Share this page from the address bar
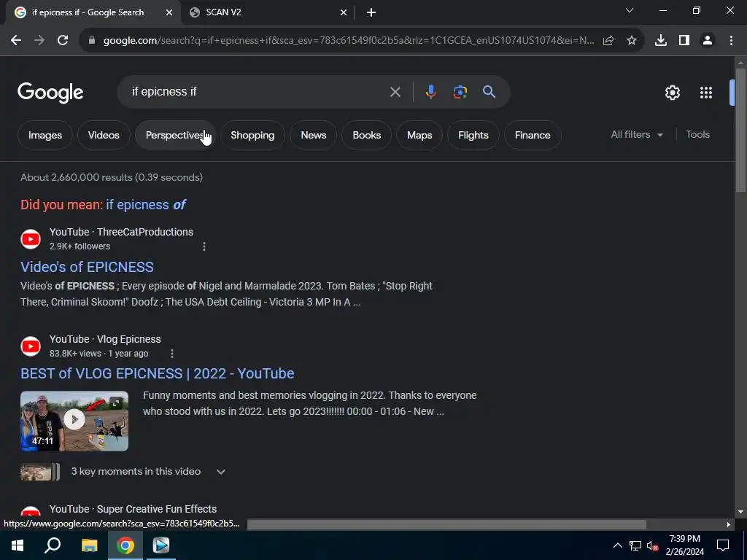Viewport: 747px width, 560px height. tap(608, 41)
